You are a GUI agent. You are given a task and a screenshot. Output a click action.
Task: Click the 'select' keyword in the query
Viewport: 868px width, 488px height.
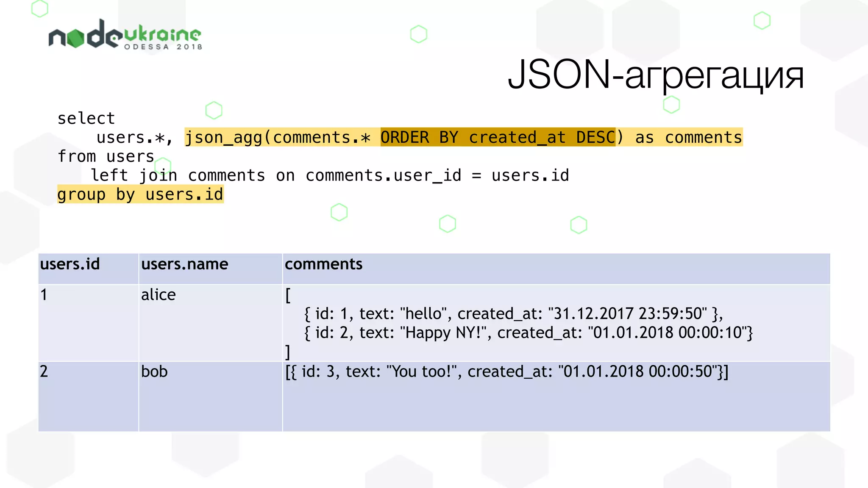point(86,118)
